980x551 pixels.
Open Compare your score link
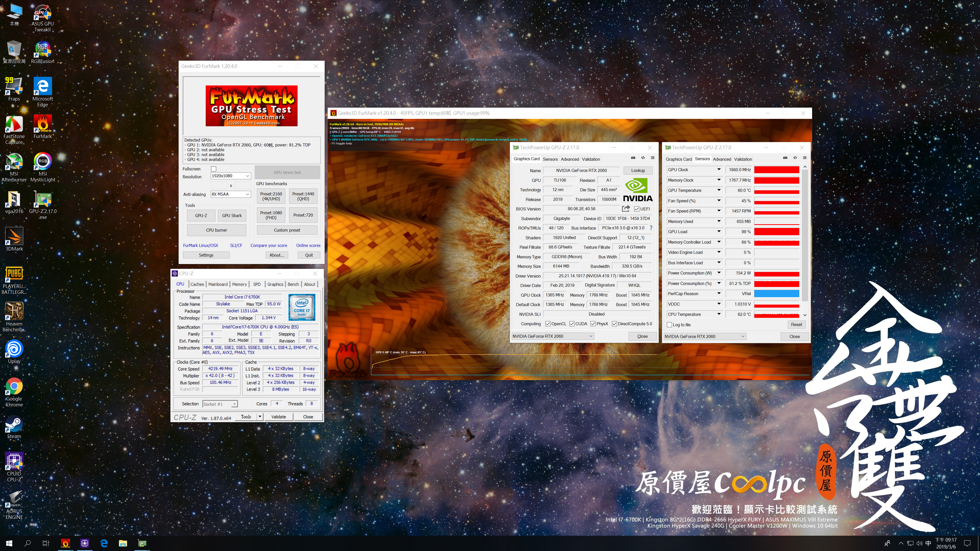coord(268,246)
